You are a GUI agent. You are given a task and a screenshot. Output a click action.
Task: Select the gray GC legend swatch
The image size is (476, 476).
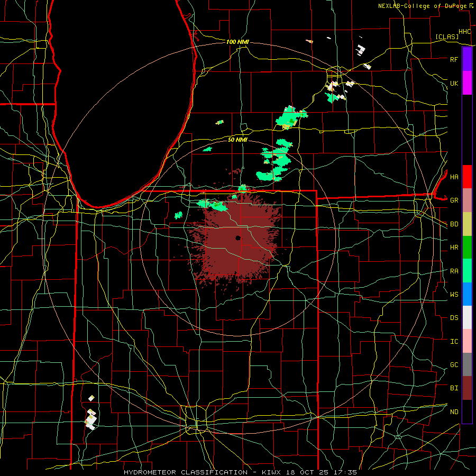click(x=467, y=364)
